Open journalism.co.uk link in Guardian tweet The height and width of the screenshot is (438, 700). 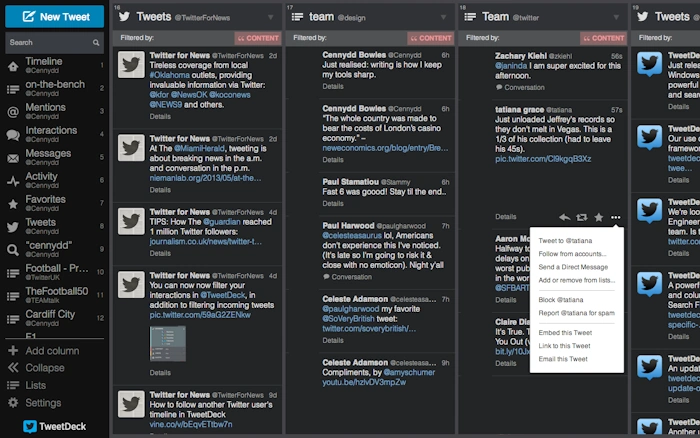pyautogui.click(x=206, y=242)
